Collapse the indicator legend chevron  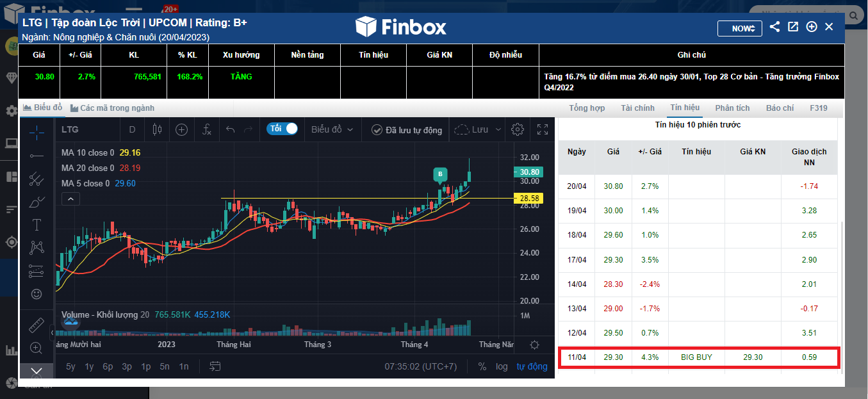tap(70, 199)
